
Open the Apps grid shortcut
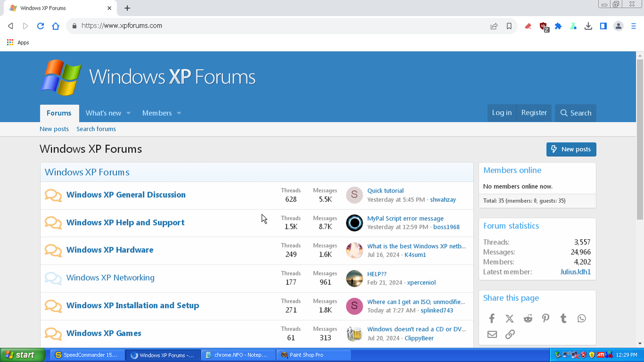click(x=18, y=43)
